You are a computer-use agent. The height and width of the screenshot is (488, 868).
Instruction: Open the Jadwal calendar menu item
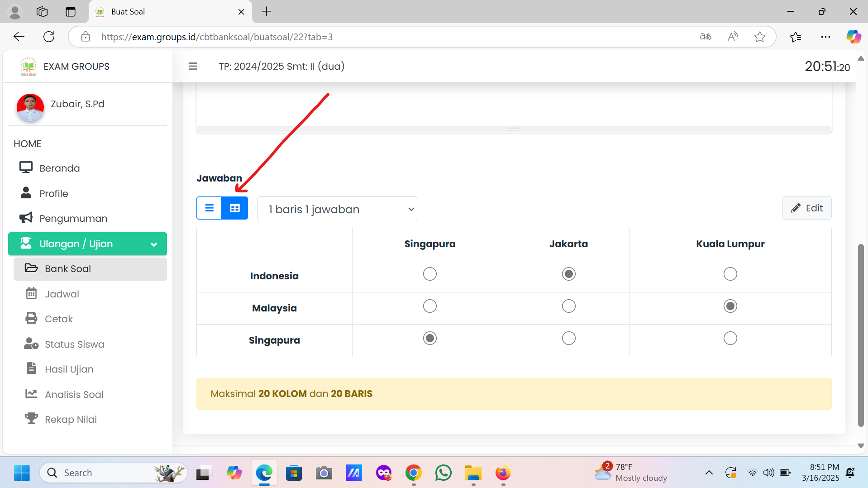coord(62,294)
